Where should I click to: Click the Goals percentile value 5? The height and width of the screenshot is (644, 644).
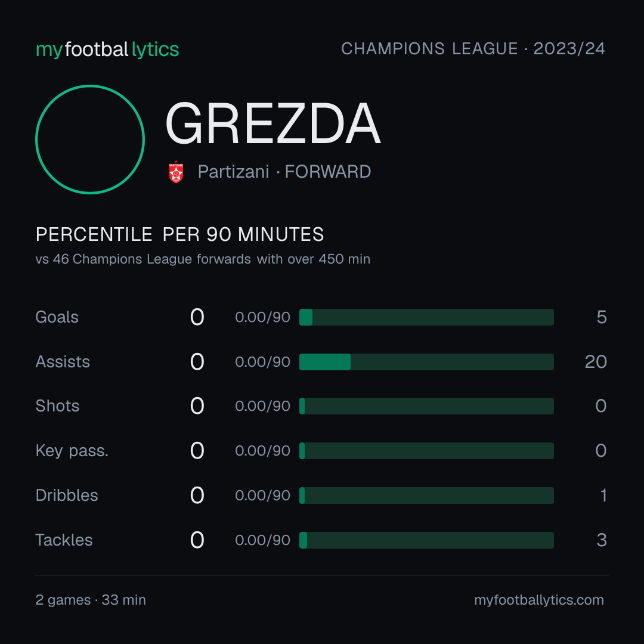(602, 317)
